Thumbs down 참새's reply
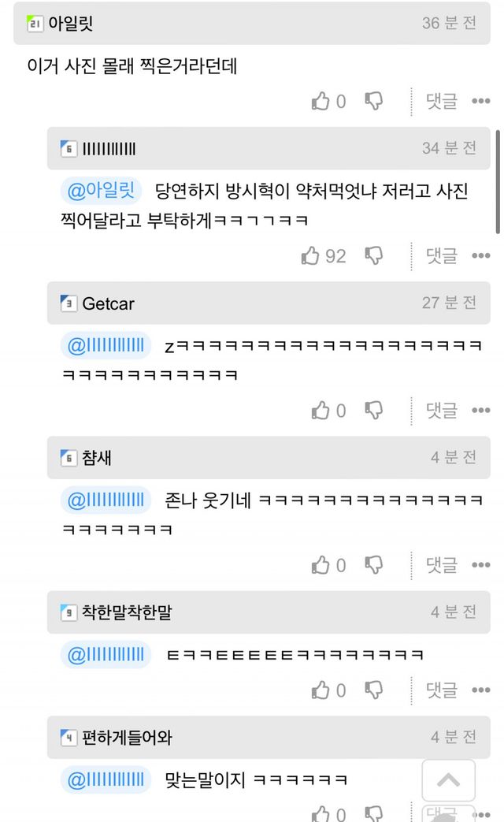 [373, 564]
